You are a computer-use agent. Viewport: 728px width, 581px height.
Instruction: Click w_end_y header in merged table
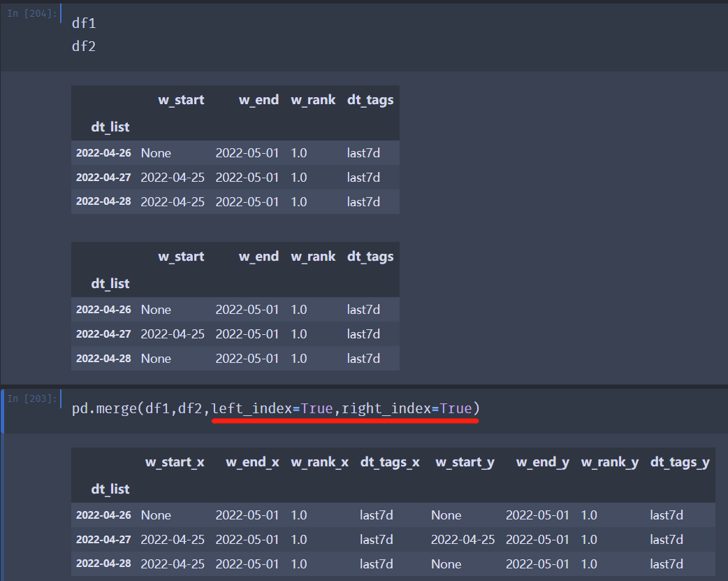click(x=542, y=462)
